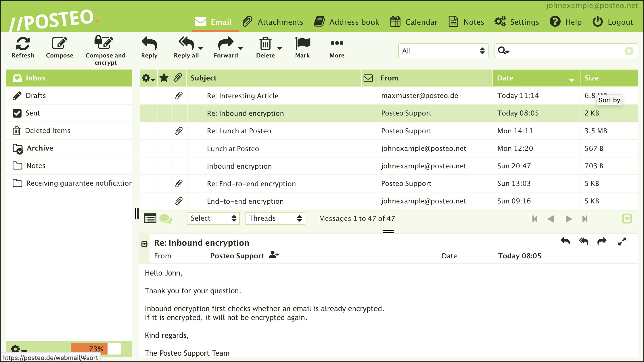
Task: Forward using preview header arrow
Action: point(602,242)
